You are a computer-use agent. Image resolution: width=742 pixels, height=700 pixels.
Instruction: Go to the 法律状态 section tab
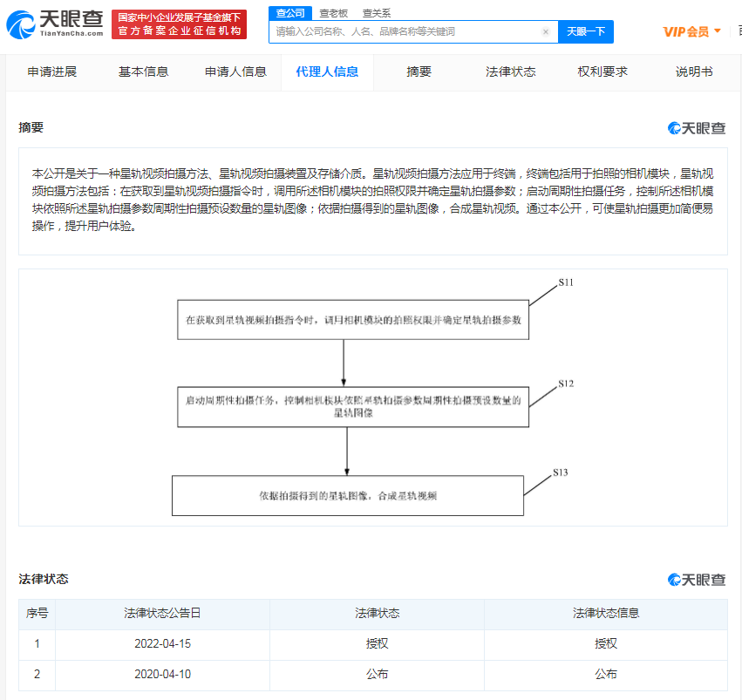[x=511, y=71]
